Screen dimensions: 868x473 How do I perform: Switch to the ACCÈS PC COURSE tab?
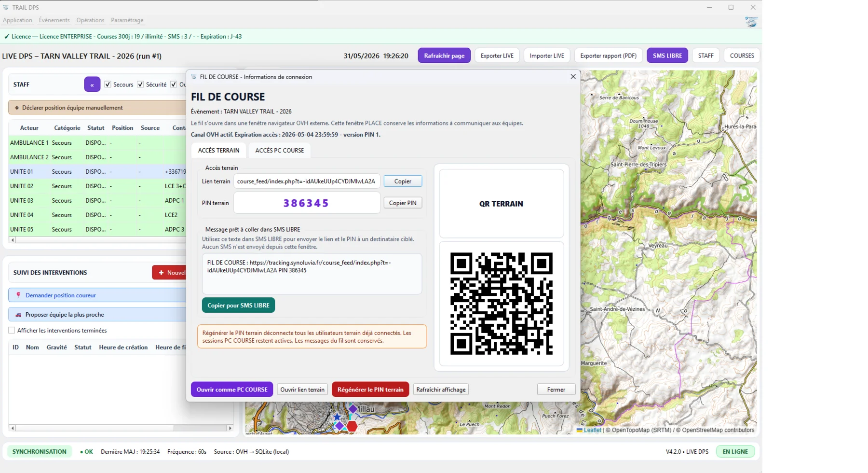click(280, 150)
